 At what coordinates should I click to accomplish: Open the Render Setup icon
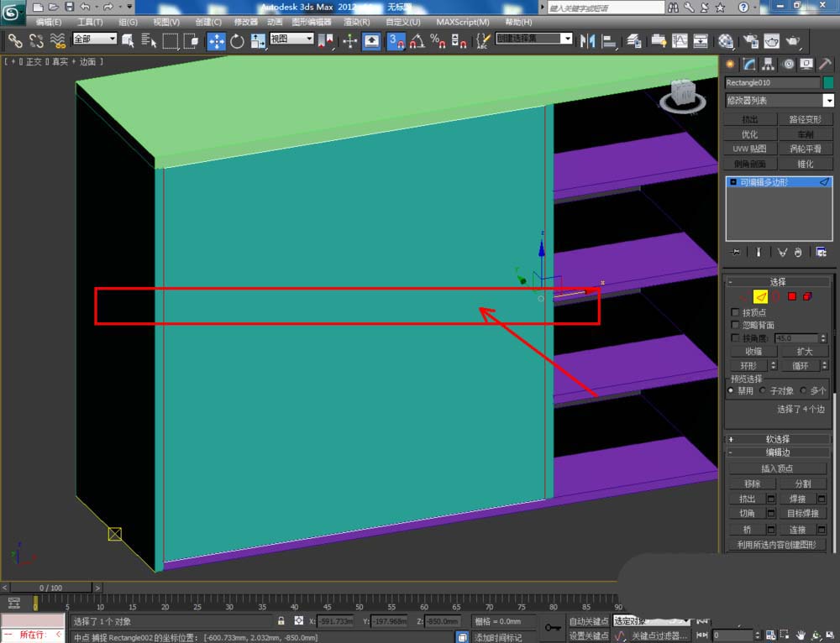751,41
